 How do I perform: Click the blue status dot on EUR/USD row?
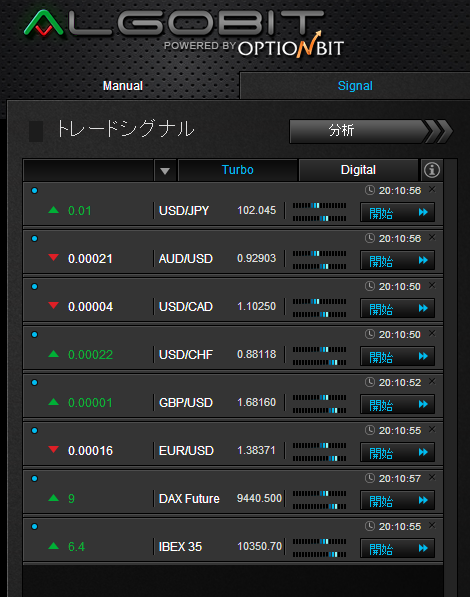[x=34, y=430]
